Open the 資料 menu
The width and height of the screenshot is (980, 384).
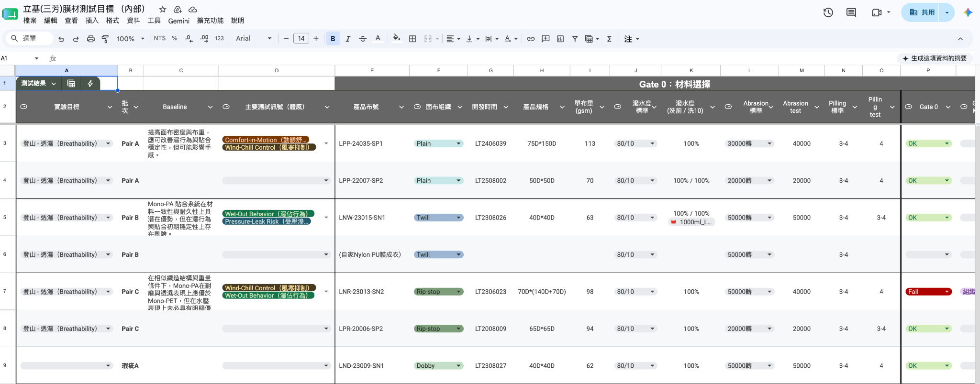[134, 21]
